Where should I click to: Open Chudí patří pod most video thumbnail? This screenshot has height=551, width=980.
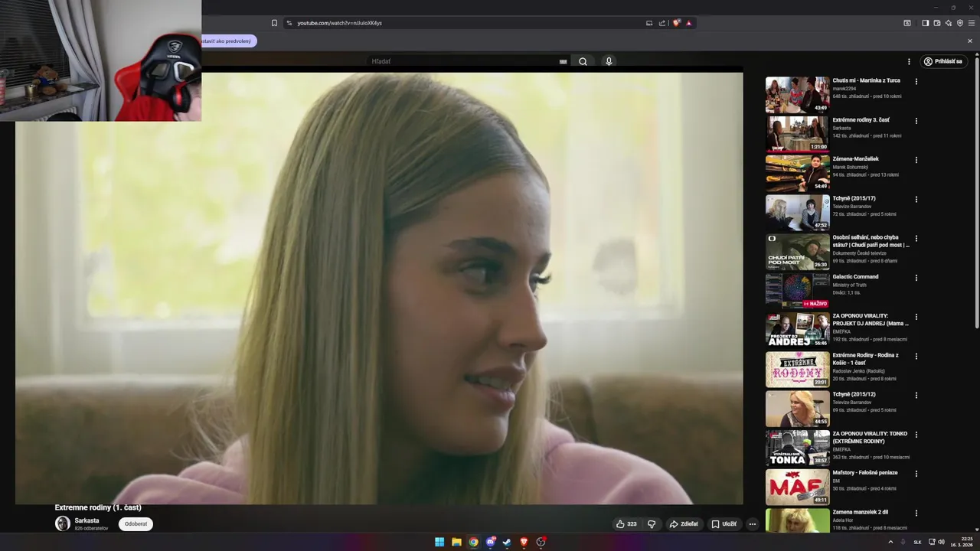coord(797,251)
